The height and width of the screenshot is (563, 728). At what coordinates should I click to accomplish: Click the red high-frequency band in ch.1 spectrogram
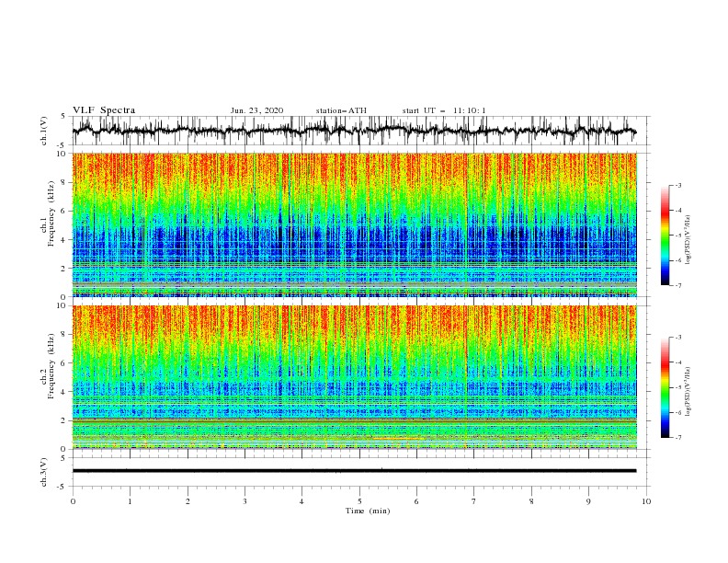point(355,169)
